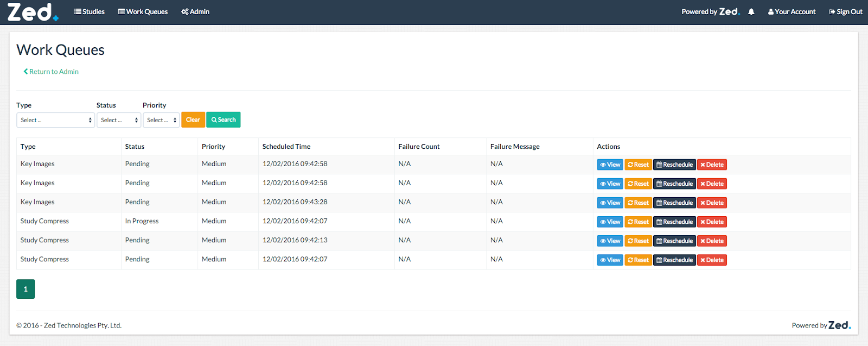868x346 pixels.
Task: Reset second Key Images 09:42:58 row
Action: [x=638, y=184]
